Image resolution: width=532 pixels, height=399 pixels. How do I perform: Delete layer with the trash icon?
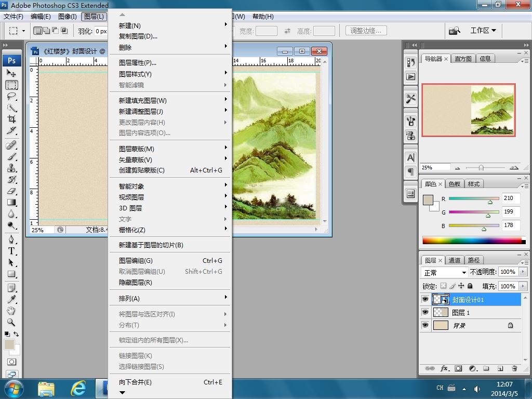click(x=514, y=368)
